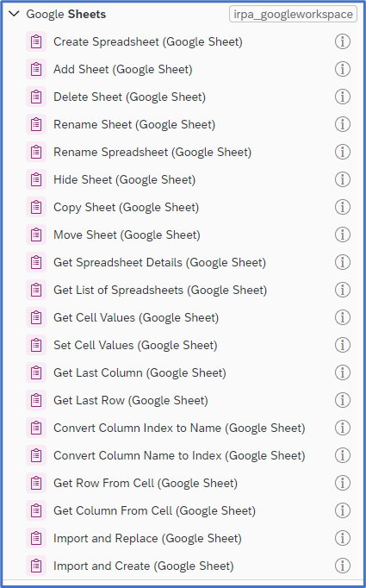Click the irpa_googleworkspace package tag

293,15
